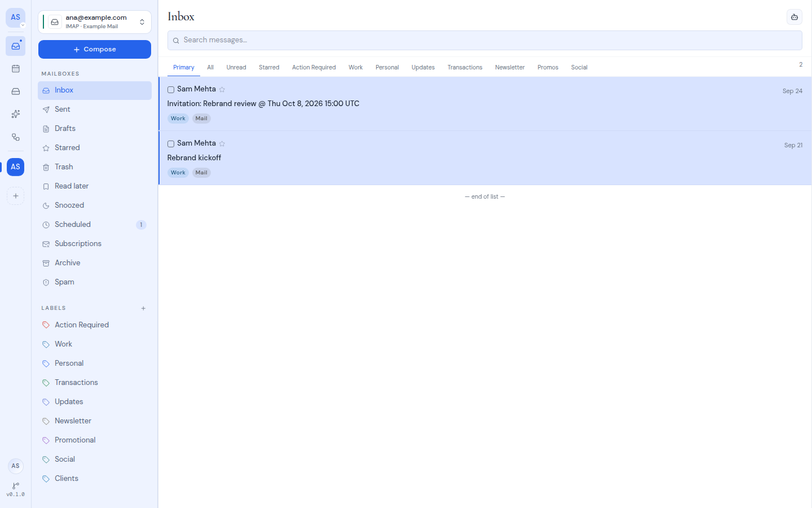Open the top-left AS avatar menu
Viewport: 812px width, 508px height.
[16, 17]
